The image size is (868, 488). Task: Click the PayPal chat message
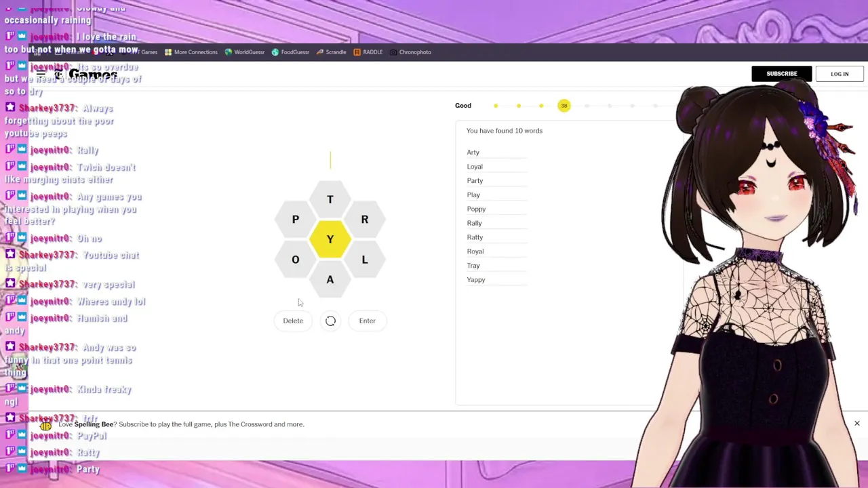(92, 436)
